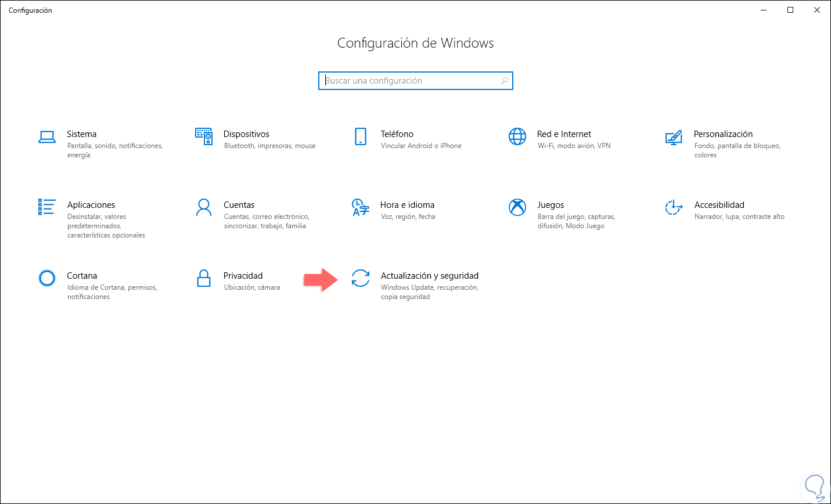The width and height of the screenshot is (831, 504).
Task: Open the Aplicaciones list icon
Action: 47,207
